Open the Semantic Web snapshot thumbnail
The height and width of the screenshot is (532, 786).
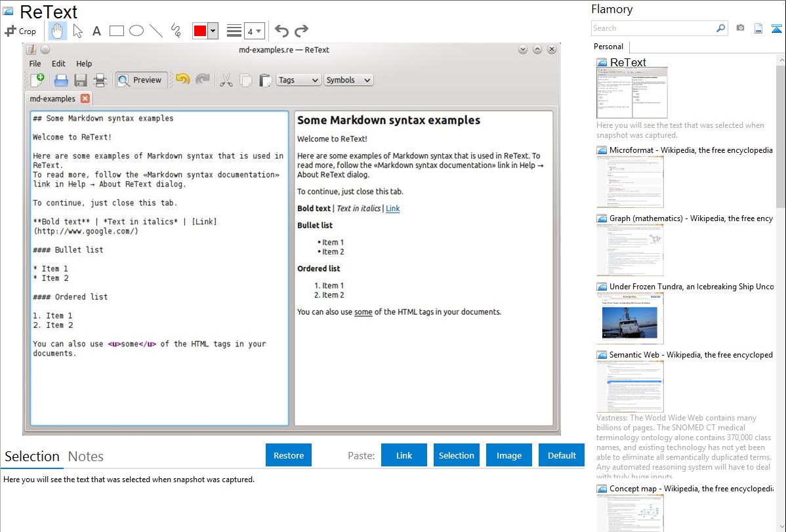pos(630,386)
